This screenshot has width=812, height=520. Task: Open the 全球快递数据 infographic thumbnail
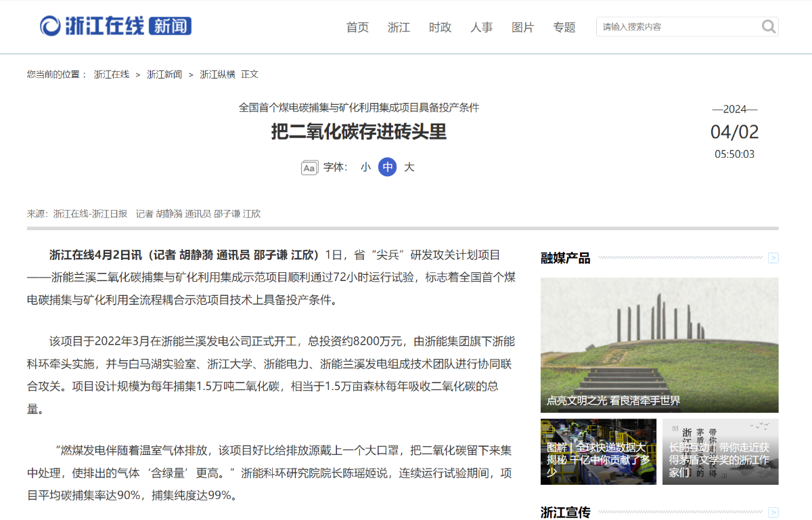coord(598,451)
